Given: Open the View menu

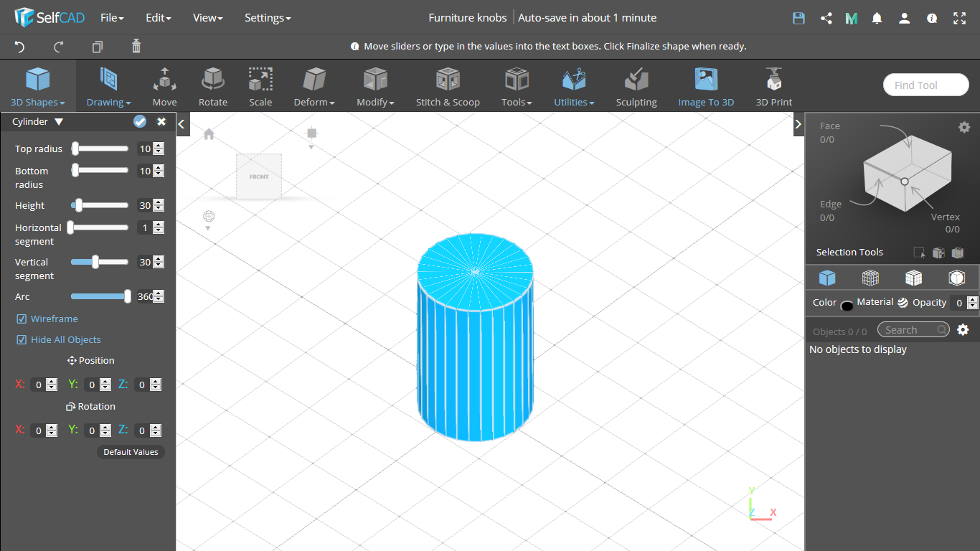Looking at the screenshot, I should click(208, 18).
